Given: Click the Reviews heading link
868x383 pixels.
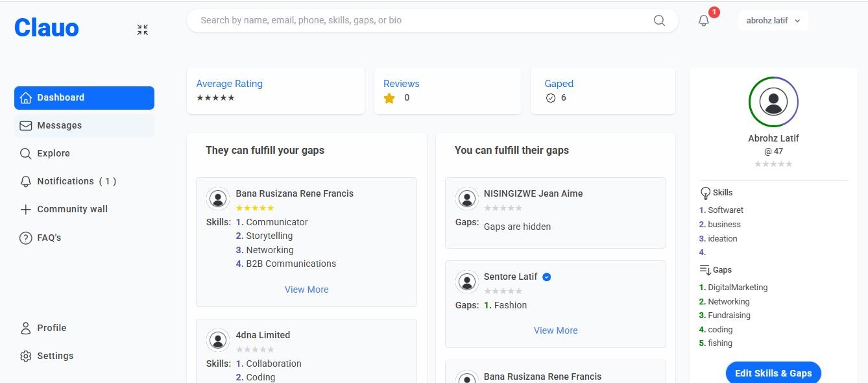Looking at the screenshot, I should tap(402, 84).
